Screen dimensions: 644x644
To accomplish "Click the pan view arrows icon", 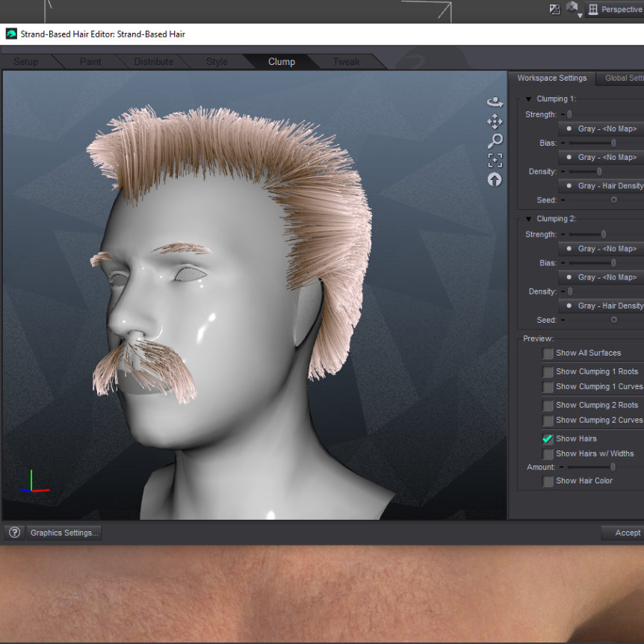I will point(495,121).
